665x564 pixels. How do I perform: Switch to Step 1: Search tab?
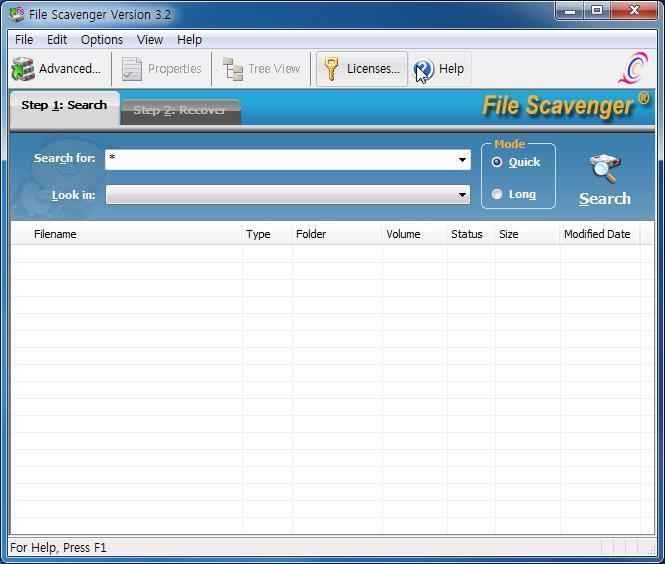click(x=64, y=108)
